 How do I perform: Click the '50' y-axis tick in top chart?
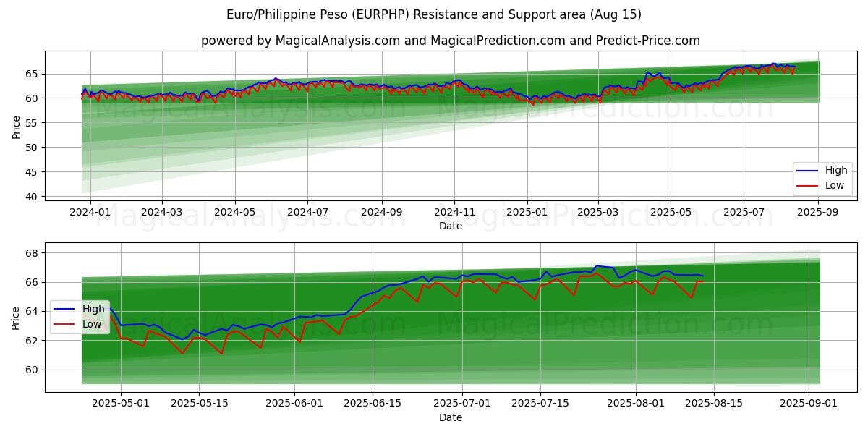pyautogui.click(x=33, y=148)
